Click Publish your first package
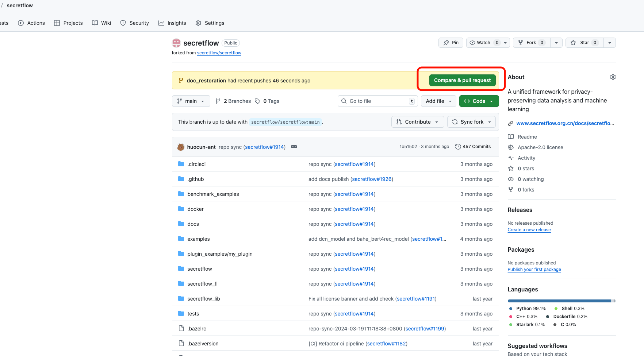 pos(534,270)
